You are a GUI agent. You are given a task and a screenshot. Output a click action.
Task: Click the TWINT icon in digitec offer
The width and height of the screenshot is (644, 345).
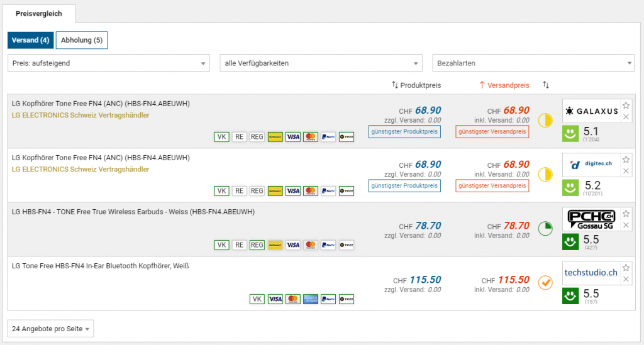(346, 190)
